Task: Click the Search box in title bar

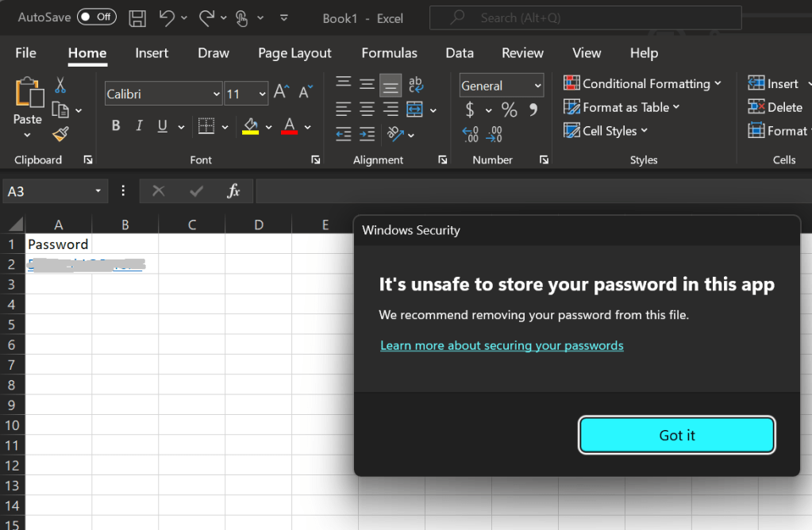Action: pyautogui.click(x=585, y=17)
